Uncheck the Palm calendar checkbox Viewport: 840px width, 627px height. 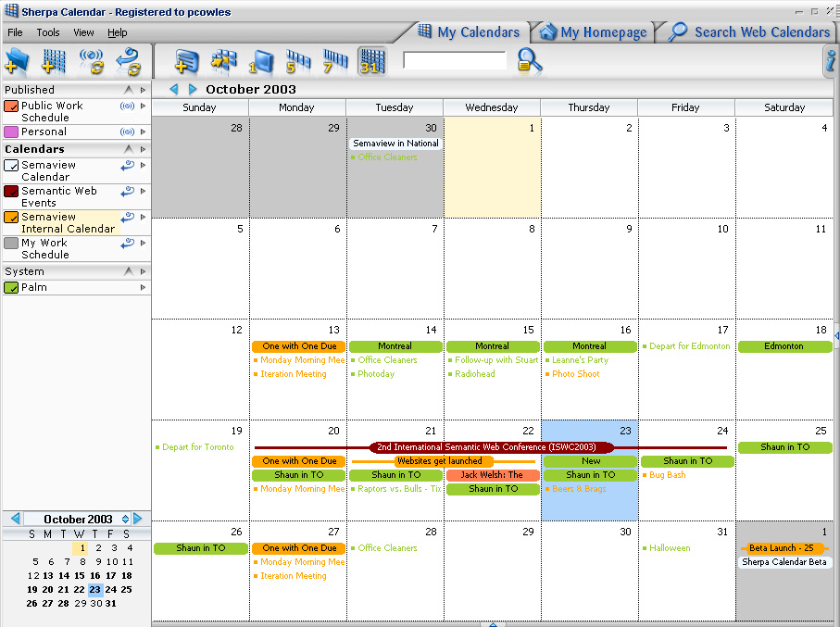point(11,288)
